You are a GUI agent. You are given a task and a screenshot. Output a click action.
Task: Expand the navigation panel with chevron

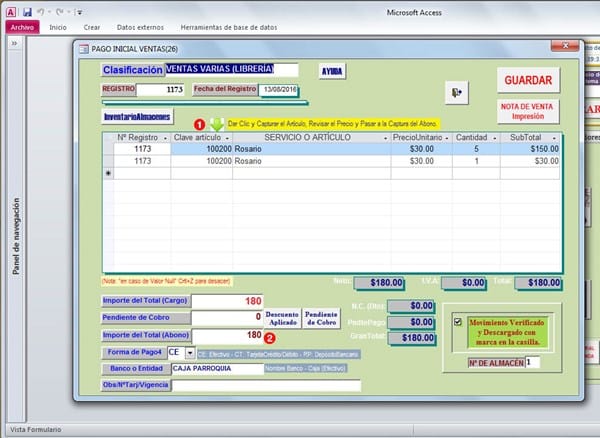point(13,44)
